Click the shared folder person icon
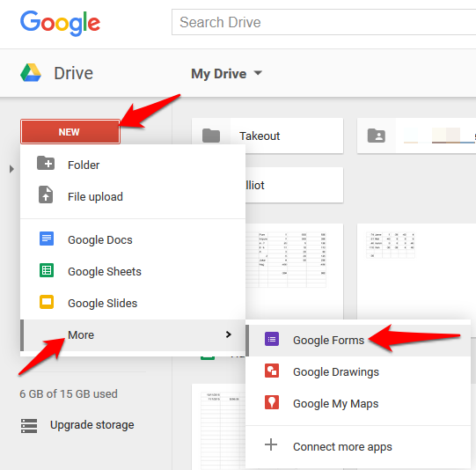Viewport: 476px width, 470px height. [x=377, y=136]
